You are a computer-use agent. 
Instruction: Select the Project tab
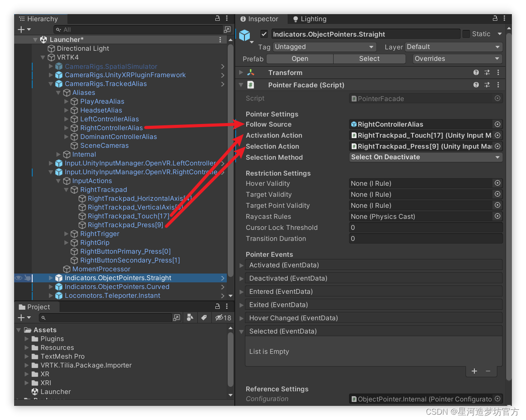(x=34, y=307)
